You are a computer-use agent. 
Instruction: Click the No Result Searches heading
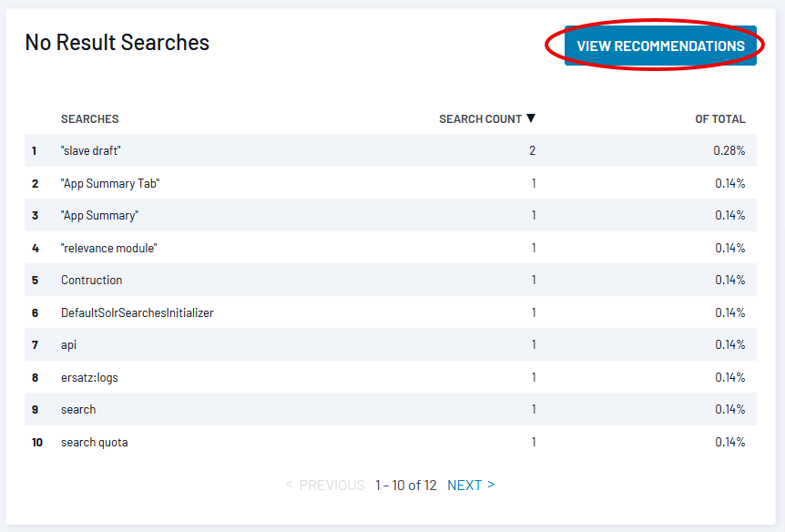[x=117, y=42]
